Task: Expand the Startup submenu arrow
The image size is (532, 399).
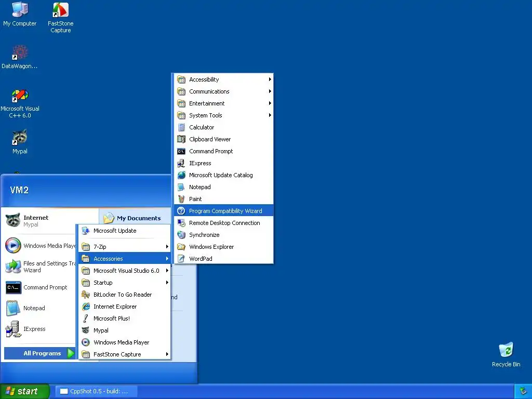Action: point(167,283)
